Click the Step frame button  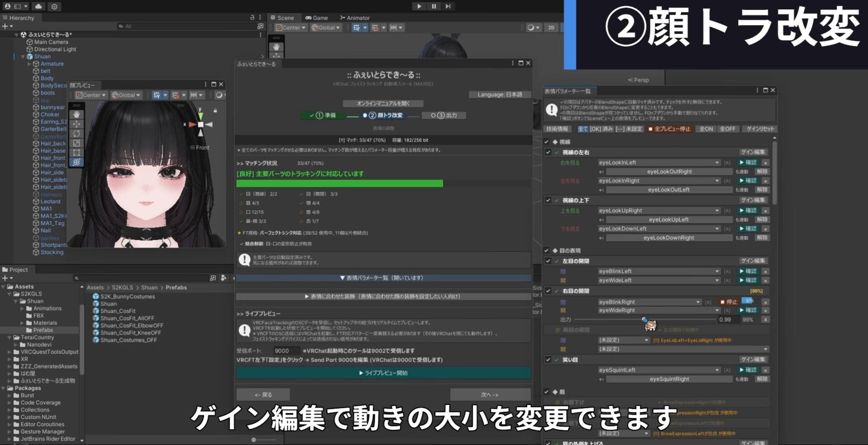coord(448,6)
